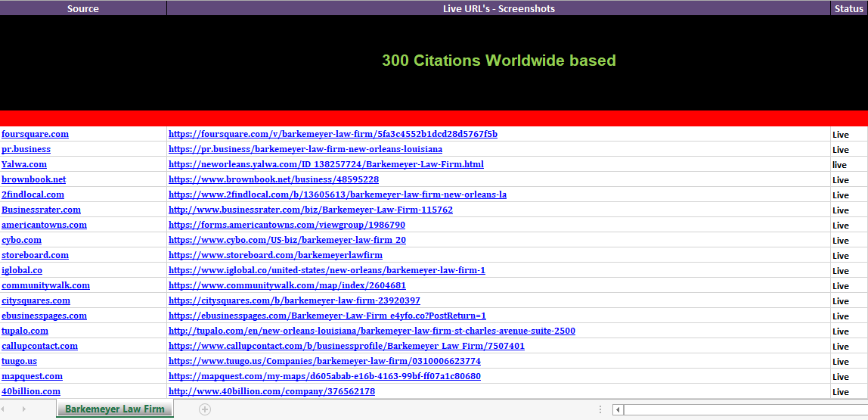
Task: Open the brownbook.net business URL
Action: click(273, 179)
